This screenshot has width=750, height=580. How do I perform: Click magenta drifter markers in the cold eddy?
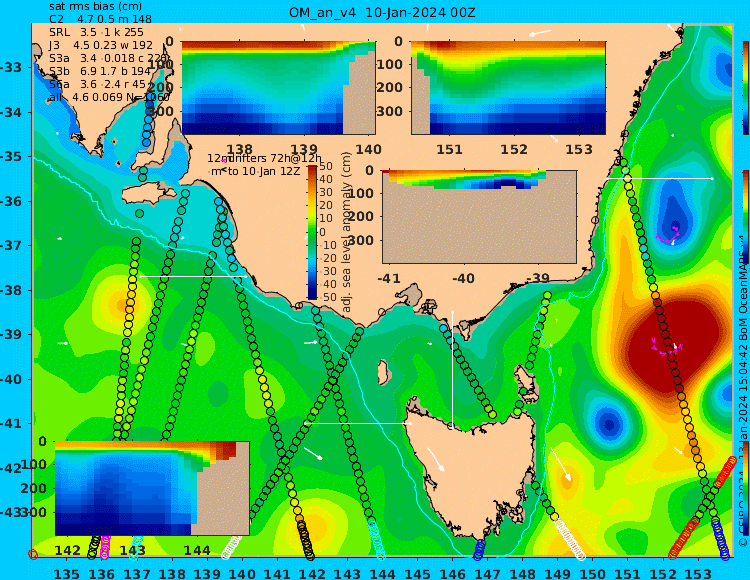click(x=669, y=235)
